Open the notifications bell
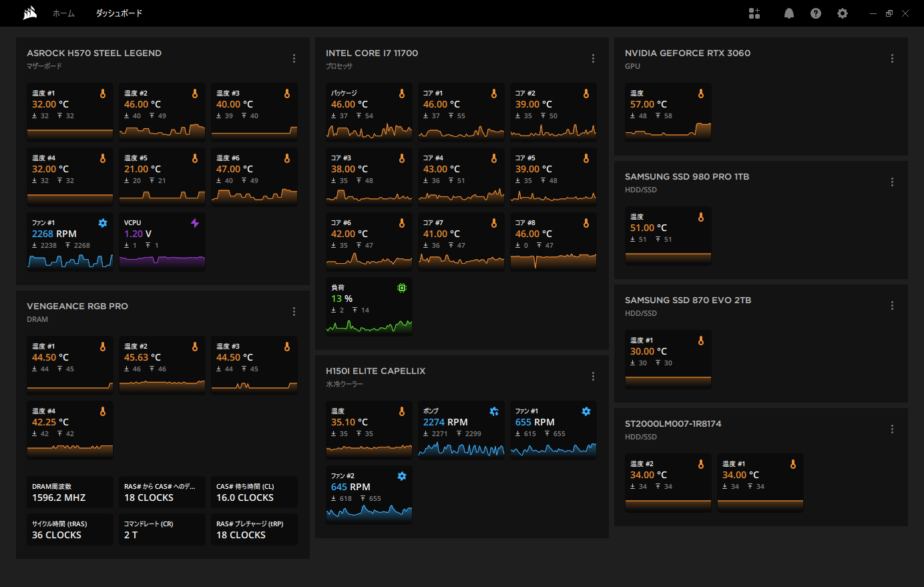924x587 pixels. [x=789, y=13]
